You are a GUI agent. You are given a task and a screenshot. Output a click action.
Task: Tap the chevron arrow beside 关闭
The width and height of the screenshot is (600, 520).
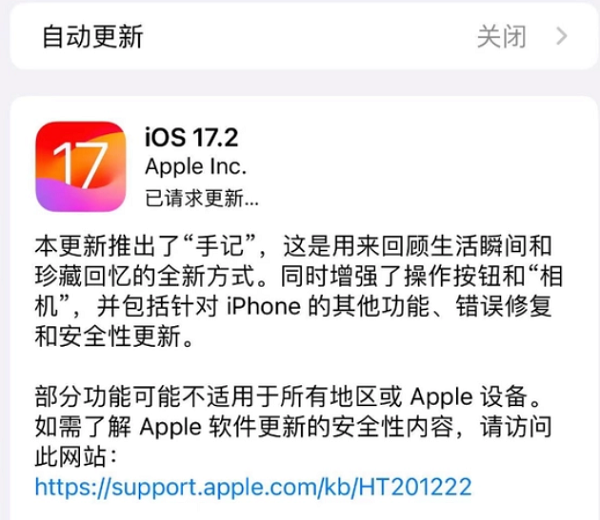561,37
